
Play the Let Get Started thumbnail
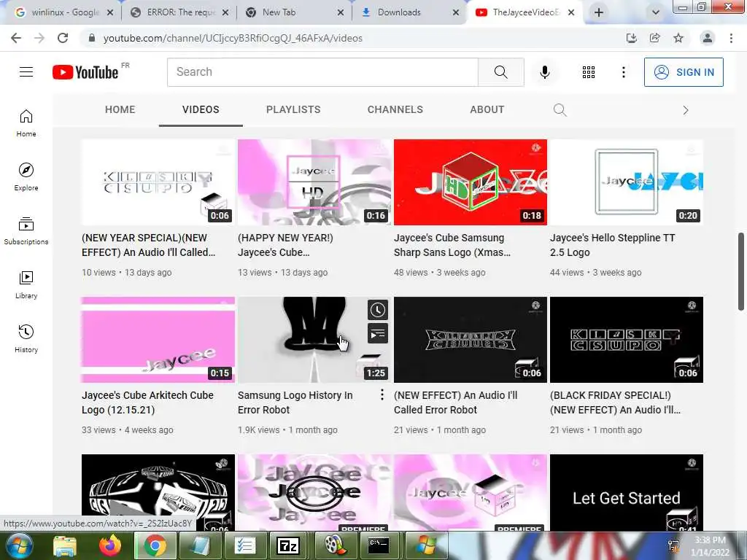(627, 492)
